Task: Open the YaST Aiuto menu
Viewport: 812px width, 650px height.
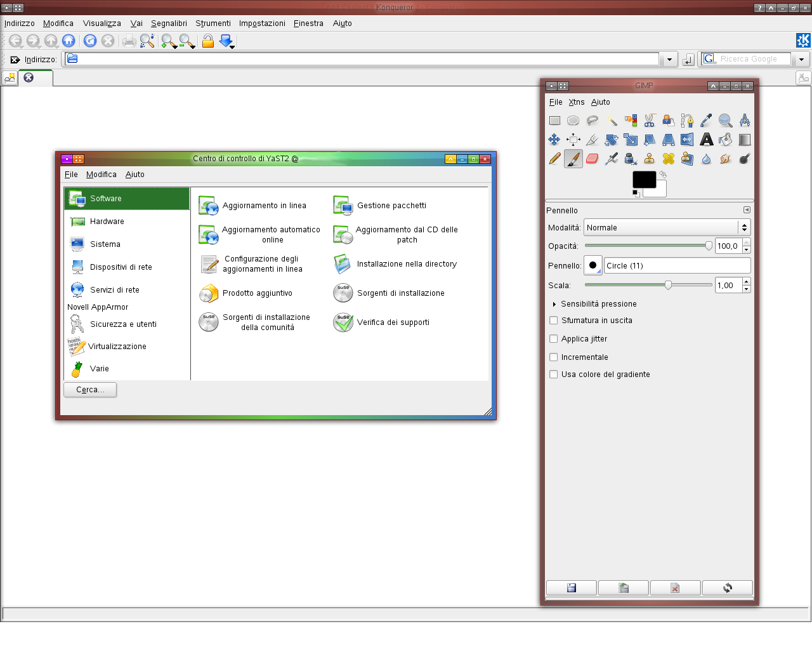Action: tap(134, 175)
